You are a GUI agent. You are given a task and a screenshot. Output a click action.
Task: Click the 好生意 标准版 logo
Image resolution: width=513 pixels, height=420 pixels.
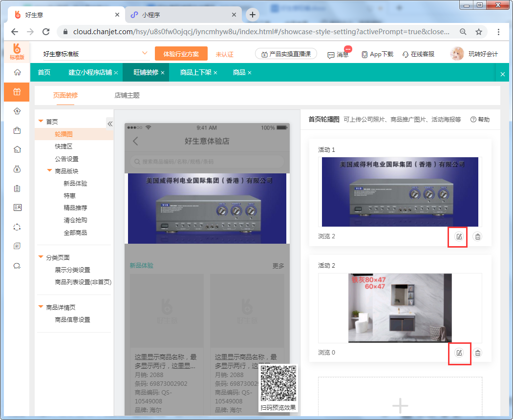click(17, 52)
